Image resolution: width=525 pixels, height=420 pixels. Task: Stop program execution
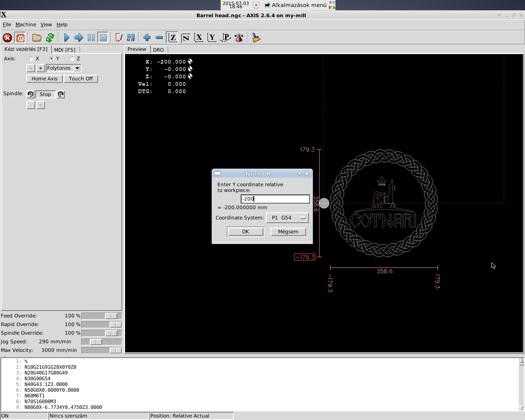click(103, 38)
